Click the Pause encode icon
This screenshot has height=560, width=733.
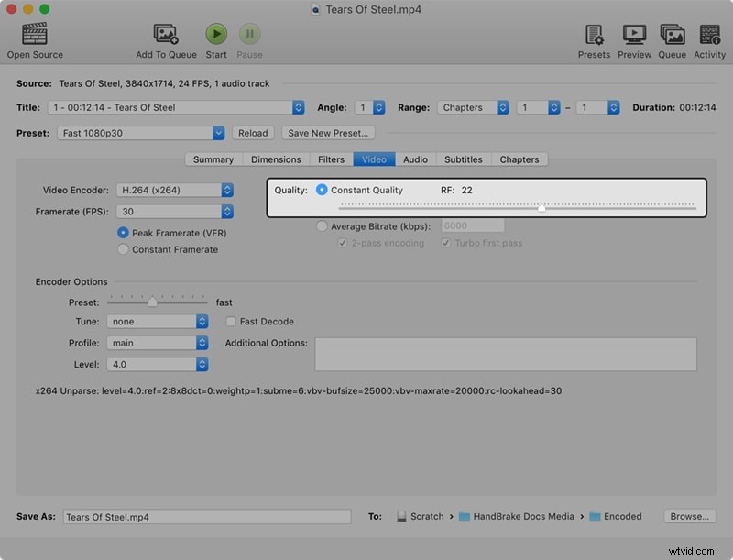pyautogui.click(x=249, y=32)
